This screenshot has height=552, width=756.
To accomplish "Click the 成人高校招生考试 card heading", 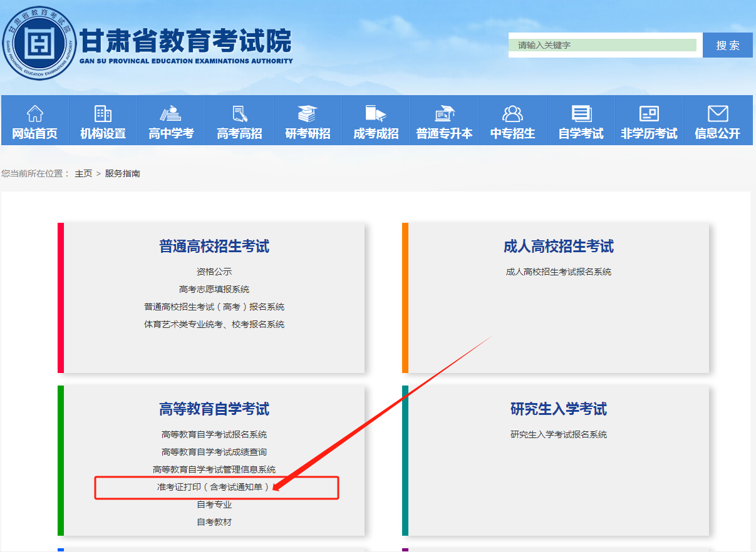I will [559, 247].
